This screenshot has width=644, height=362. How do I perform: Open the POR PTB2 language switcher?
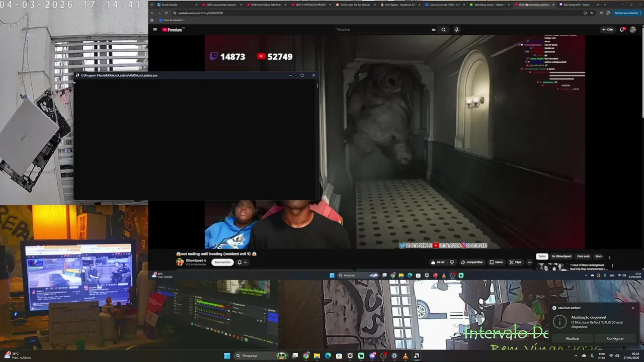click(602, 356)
